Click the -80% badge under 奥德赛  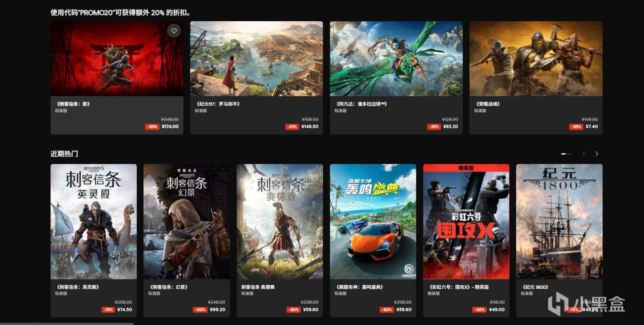click(x=293, y=309)
